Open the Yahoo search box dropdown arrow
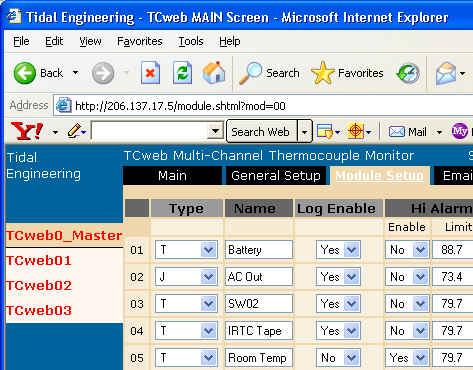 [215, 131]
